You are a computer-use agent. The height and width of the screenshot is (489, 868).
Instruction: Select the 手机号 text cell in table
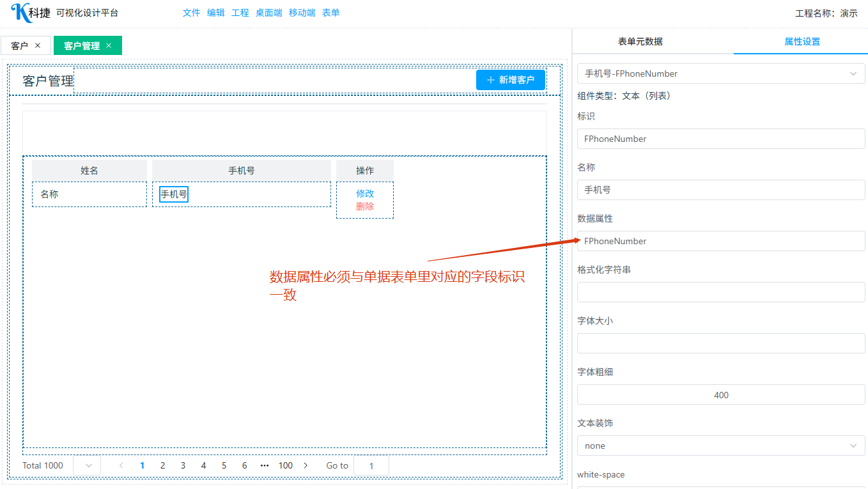(174, 194)
